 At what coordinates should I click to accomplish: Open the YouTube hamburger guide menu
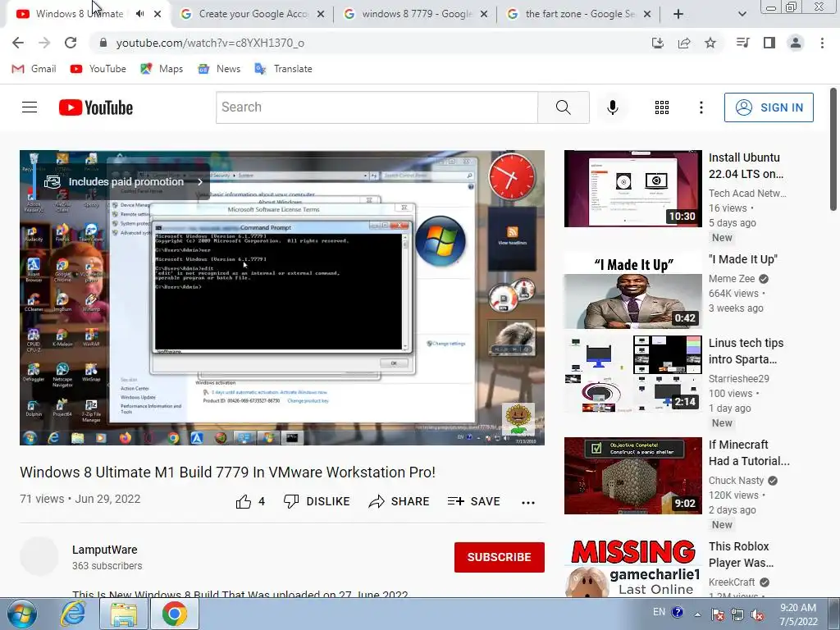point(30,107)
